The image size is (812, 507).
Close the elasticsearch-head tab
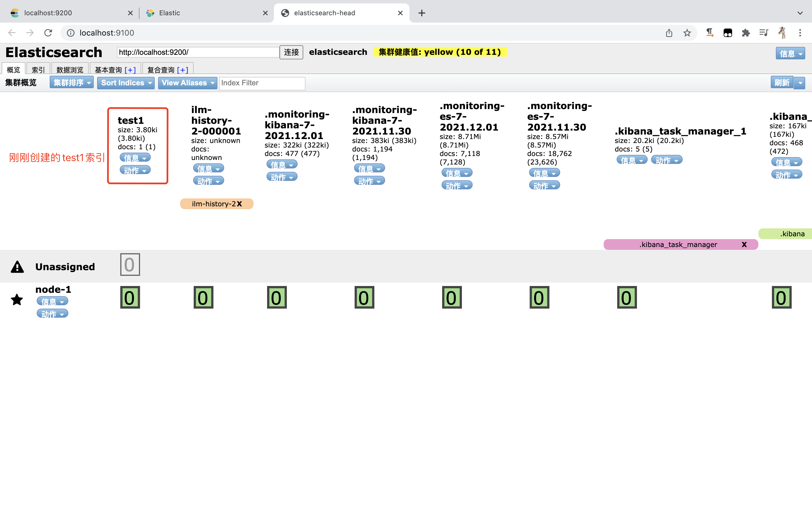coord(400,13)
